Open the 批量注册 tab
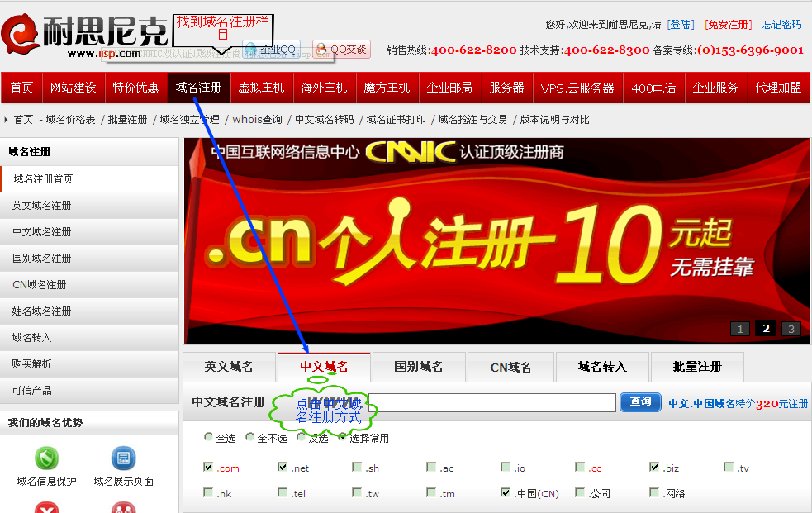Image resolution: width=812 pixels, height=513 pixels. pos(697,367)
